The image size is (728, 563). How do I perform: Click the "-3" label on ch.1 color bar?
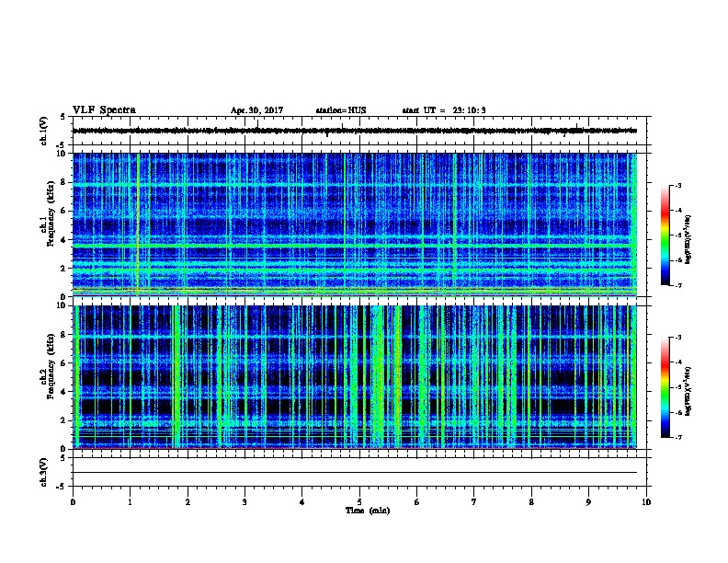tap(677, 185)
